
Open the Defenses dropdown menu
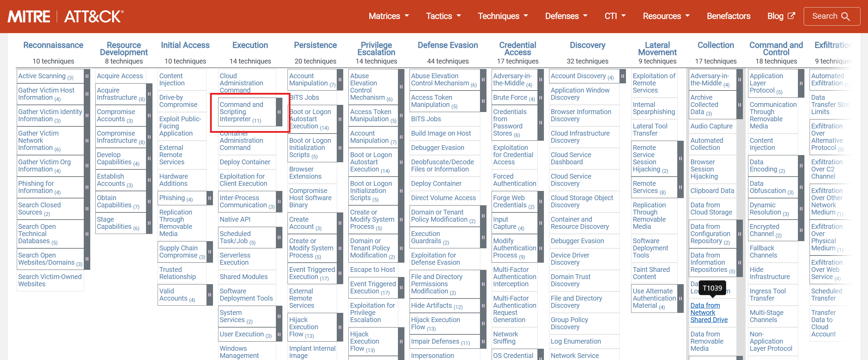[x=566, y=16]
